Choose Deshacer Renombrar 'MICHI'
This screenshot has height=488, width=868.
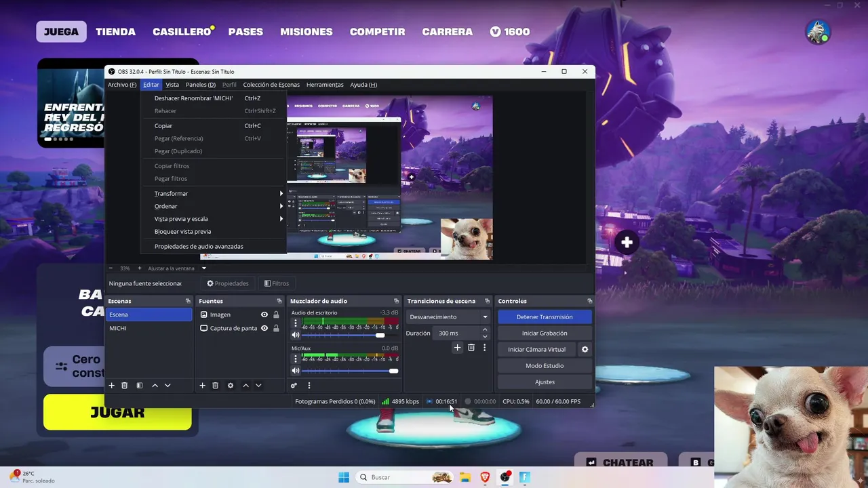coord(214,98)
